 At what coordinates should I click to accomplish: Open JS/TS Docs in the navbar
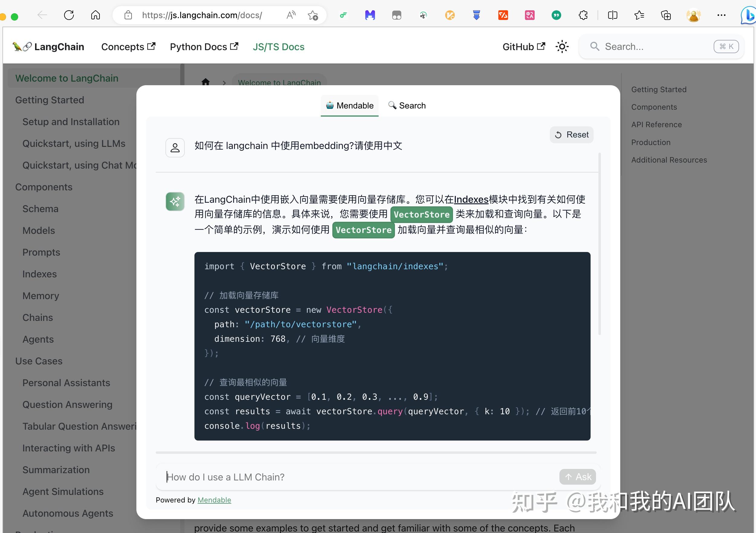point(279,47)
